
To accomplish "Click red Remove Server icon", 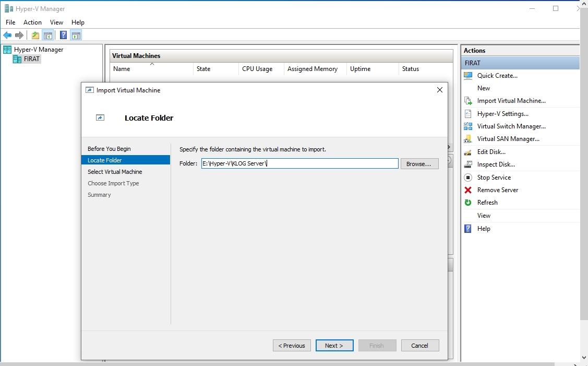I will (x=468, y=190).
